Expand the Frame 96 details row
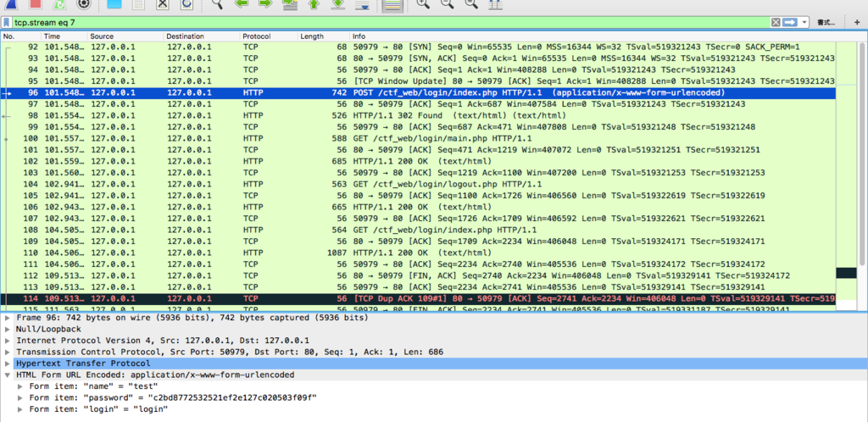This screenshot has width=868, height=422. pos(8,318)
